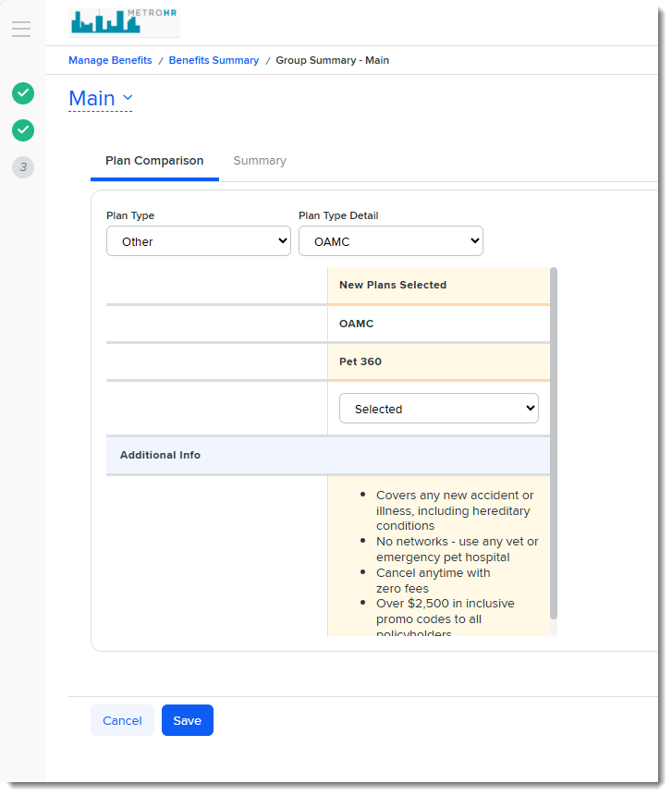
Task: Expand the Main group dropdown heading
Action: 101,99
